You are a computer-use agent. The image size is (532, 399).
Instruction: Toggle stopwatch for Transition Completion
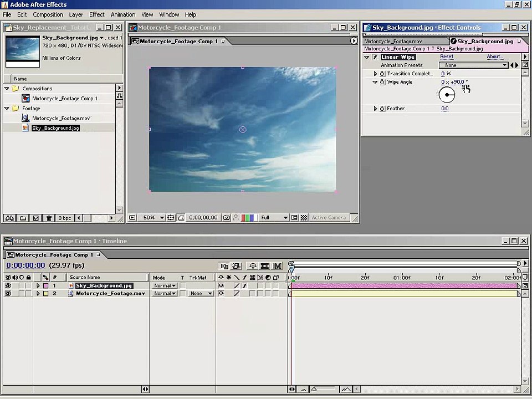tap(382, 74)
